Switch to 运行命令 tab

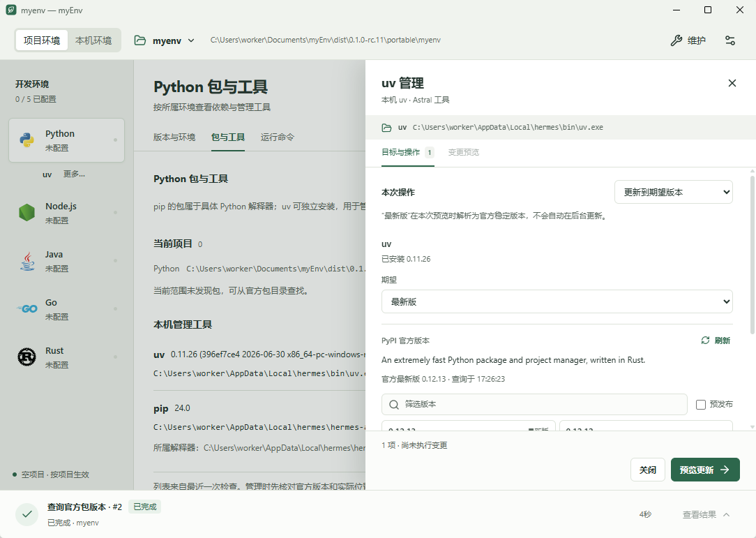[x=278, y=137]
